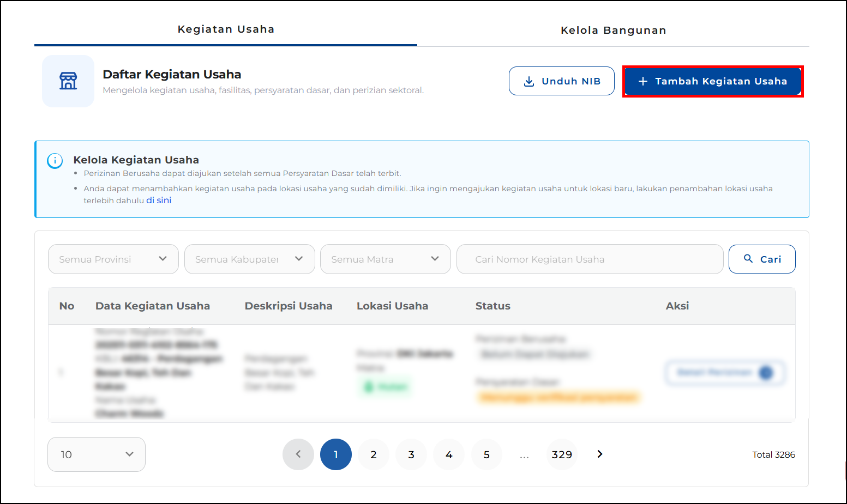Image resolution: width=847 pixels, height=504 pixels.
Task: Go to the previous page using left arrow
Action: click(x=298, y=454)
